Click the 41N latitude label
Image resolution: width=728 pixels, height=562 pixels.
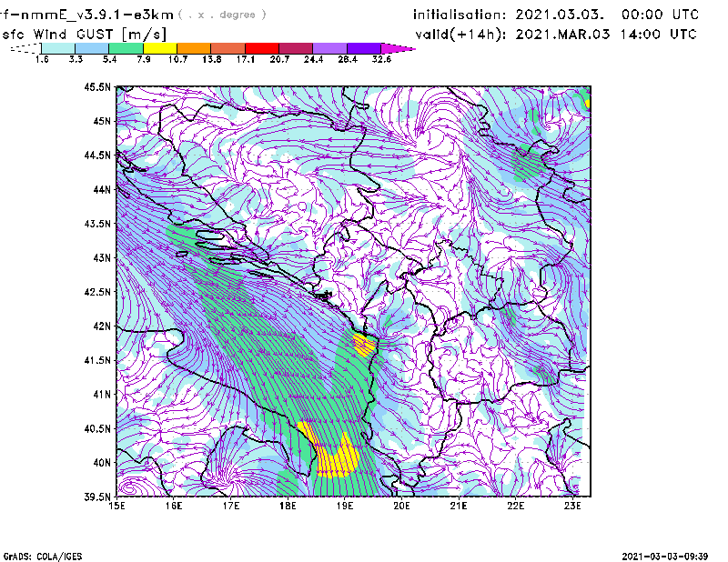[x=102, y=395]
